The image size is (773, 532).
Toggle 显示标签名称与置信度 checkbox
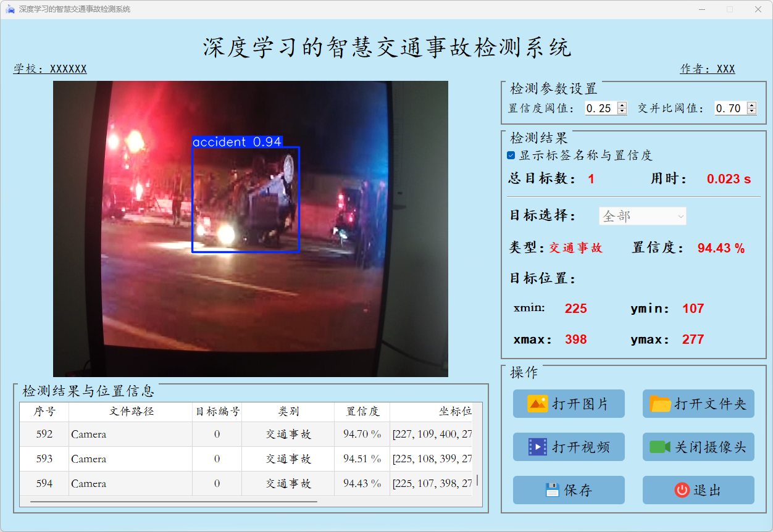click(x=511, y=156)
